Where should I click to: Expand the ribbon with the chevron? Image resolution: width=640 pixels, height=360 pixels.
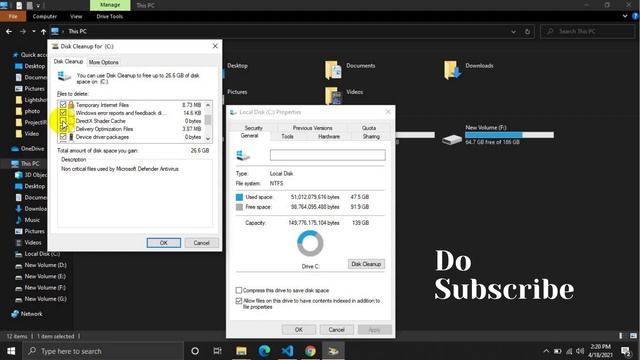[x=625, y=16]
